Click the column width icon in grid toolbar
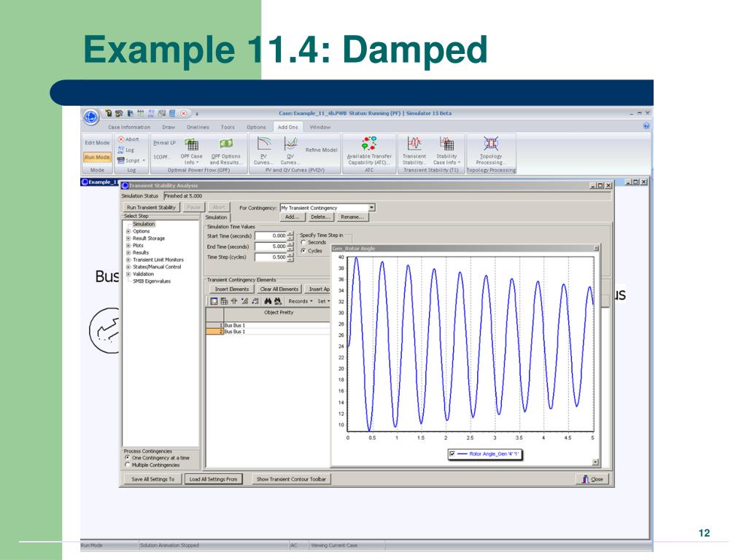This screenshot has width=747, height=560. click(x=234, y=301)
